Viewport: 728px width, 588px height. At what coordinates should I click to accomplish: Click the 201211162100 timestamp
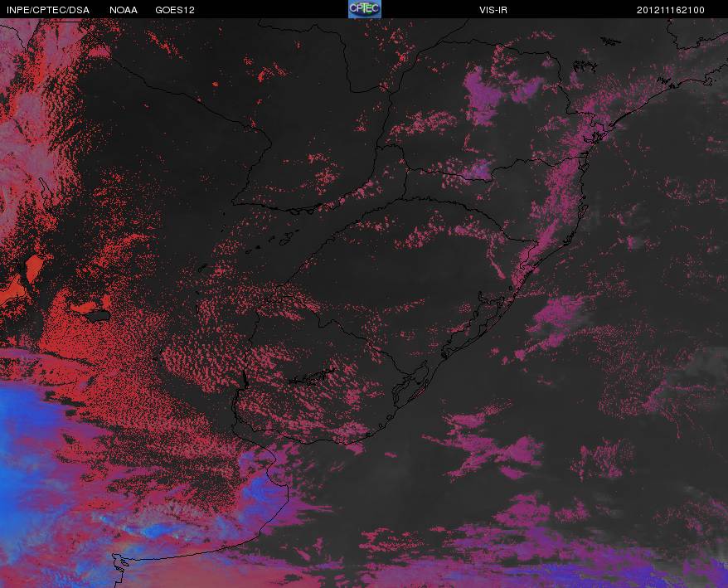pyautogui.click(x=671, y=10)
